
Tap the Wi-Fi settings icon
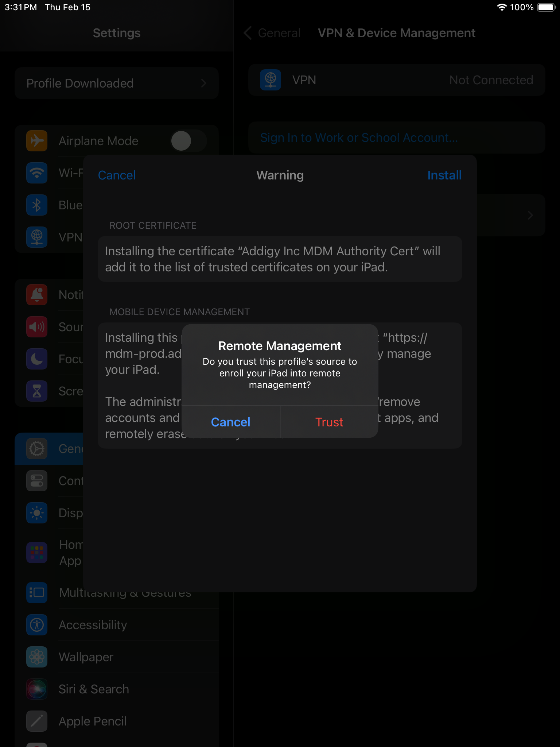point(37,173)
